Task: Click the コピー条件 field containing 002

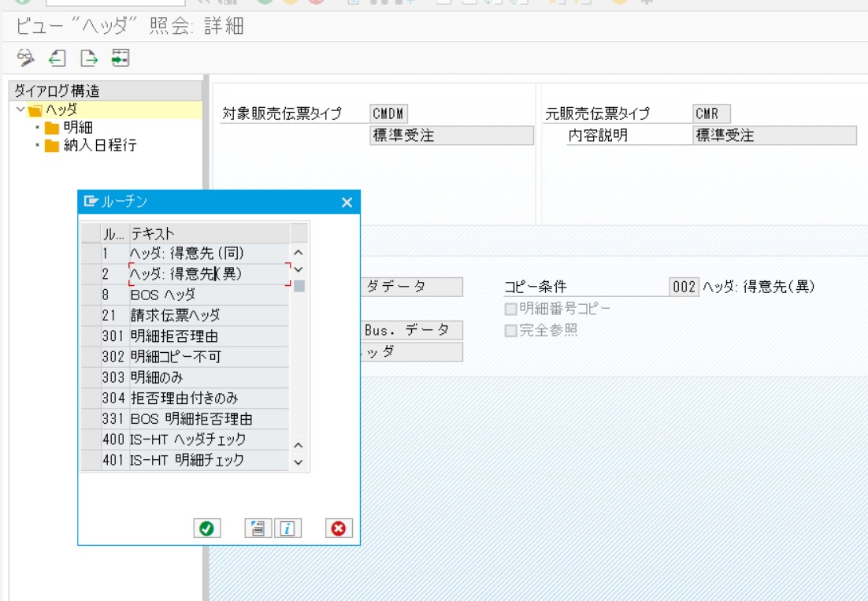Action: click(684, 288)
